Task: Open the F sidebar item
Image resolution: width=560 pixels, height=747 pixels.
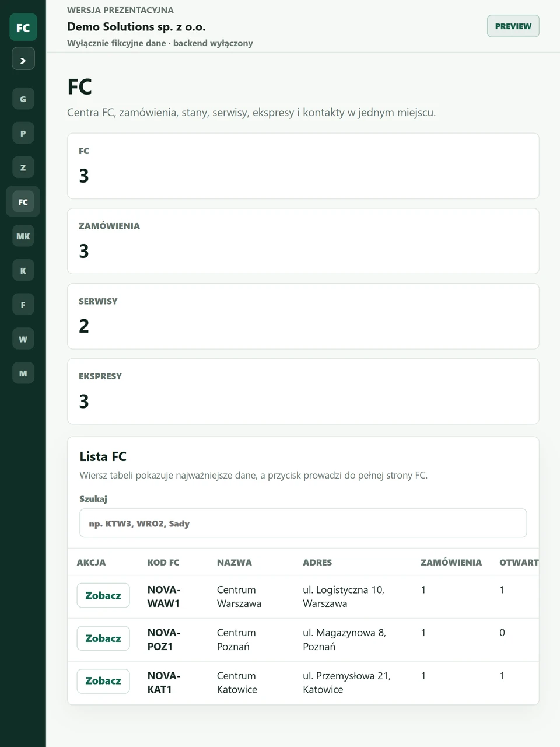Action: click(23, 305)
